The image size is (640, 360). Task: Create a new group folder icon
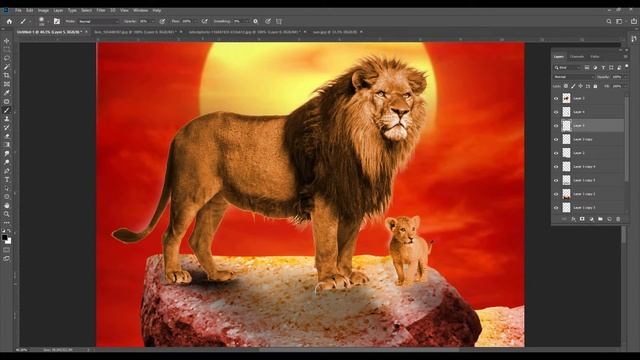pyautogui.click(x=600, y=219)
